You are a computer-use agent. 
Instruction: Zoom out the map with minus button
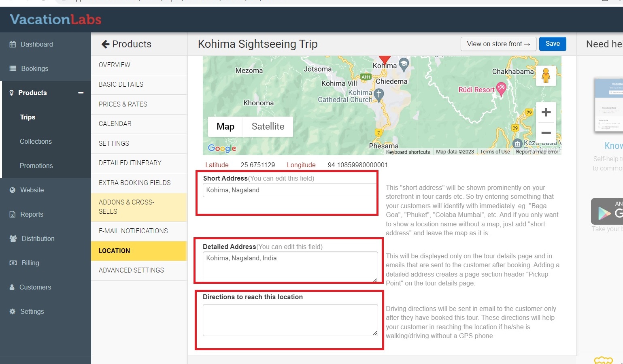tap(546, 133)
